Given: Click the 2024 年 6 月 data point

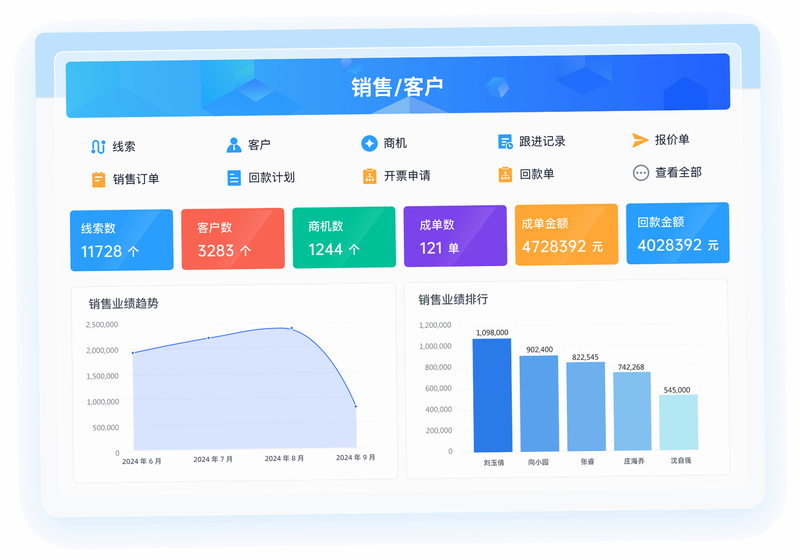Looking at the screenshot, I should [x=133, y=352].
